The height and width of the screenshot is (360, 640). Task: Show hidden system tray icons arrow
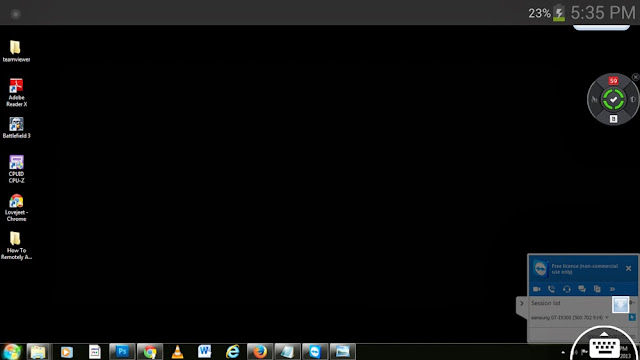(563, 352)
